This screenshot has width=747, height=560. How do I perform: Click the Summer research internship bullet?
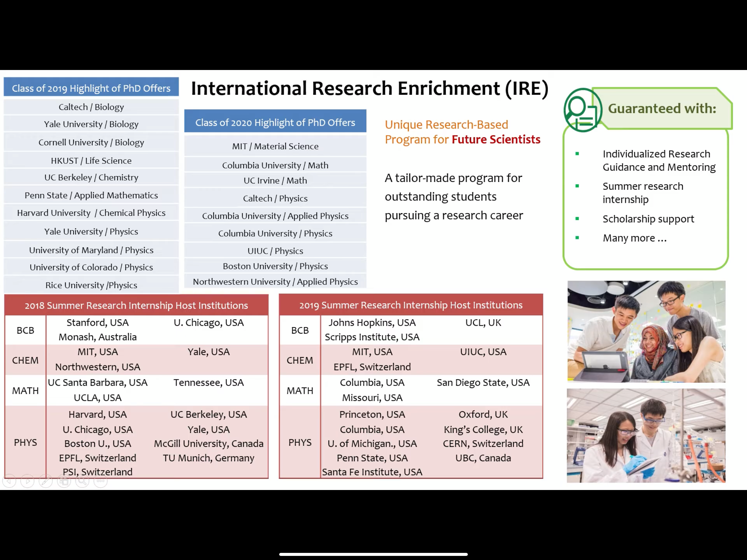point(643,192)
